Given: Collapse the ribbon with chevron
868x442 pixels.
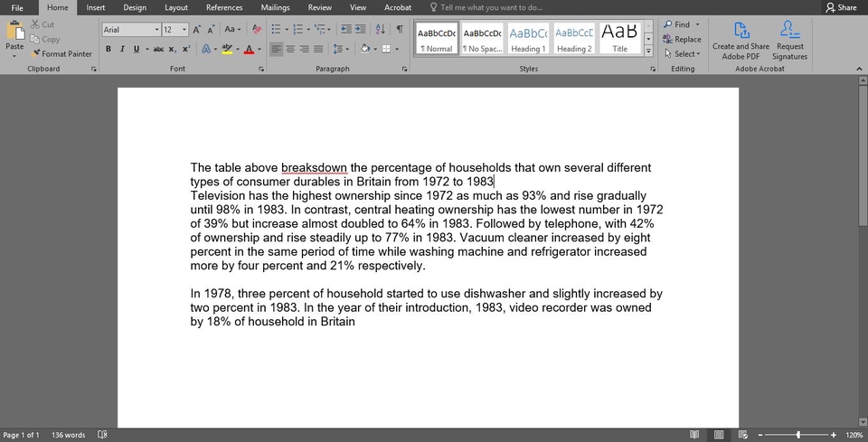Looking at the screenshot, I should pos(859,70).
